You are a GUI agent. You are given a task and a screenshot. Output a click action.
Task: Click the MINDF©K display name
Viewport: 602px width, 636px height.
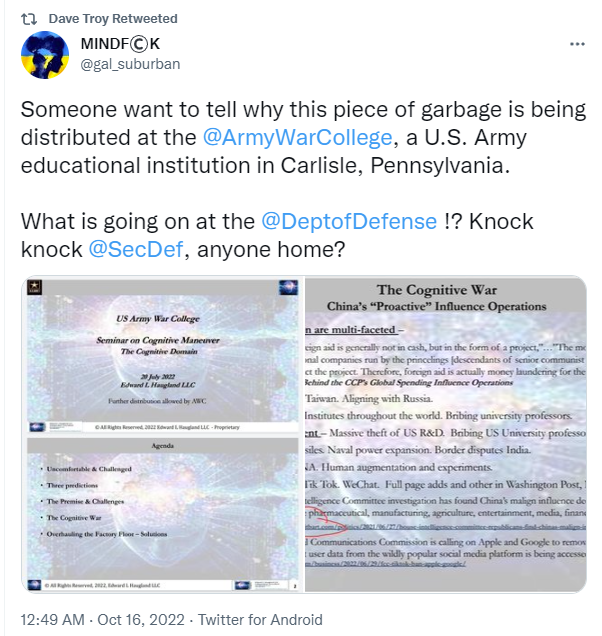(120, 44)
